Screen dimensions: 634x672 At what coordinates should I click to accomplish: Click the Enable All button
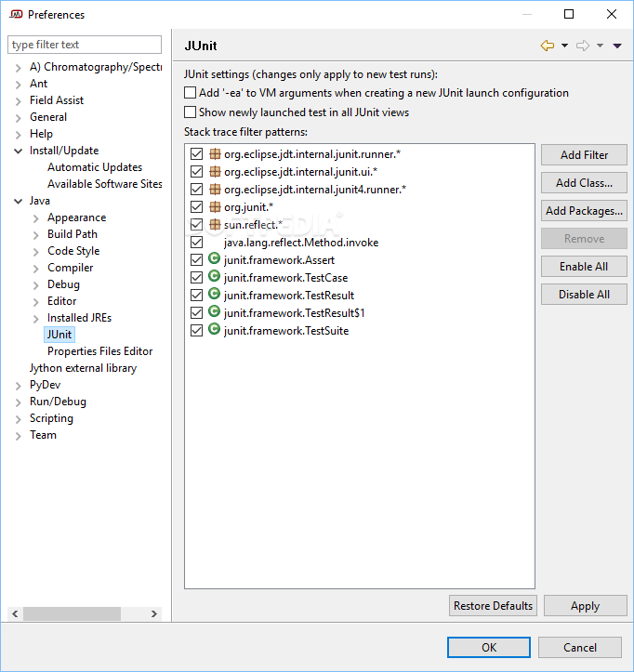click(584, 266)
